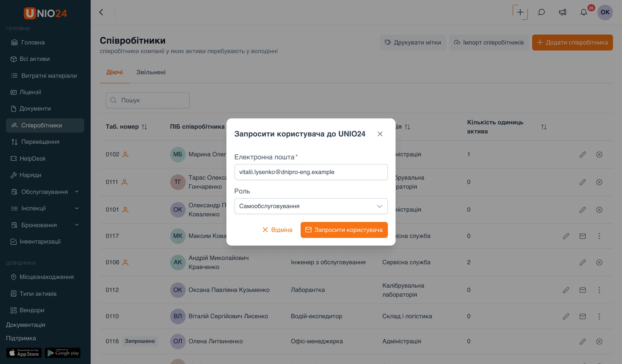This screenshot has height=364, width=622.
Task: Click Додати співробітника button
Action: tap(572, 43)
